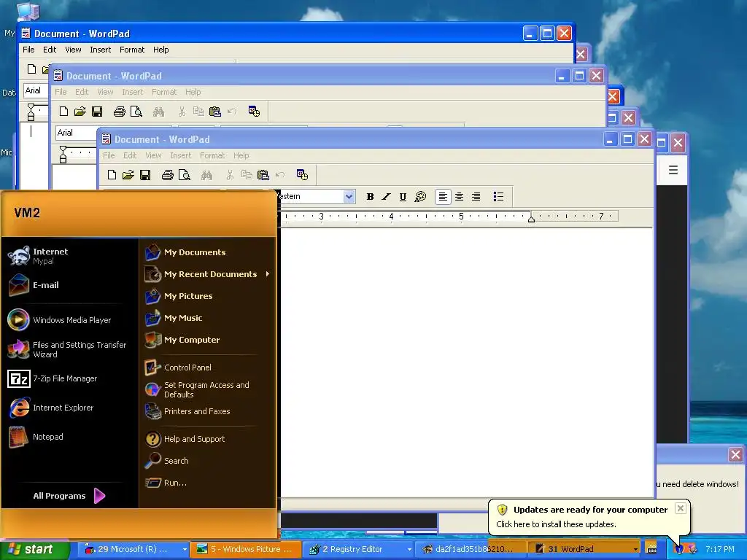Open Print Preview in front WordPad toolbar
Viewport: 747px width, 560px height.
click(x=185, y=175)
